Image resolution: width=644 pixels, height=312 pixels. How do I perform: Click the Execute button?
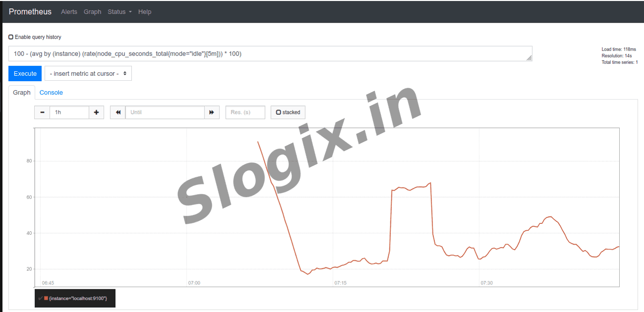25,74
